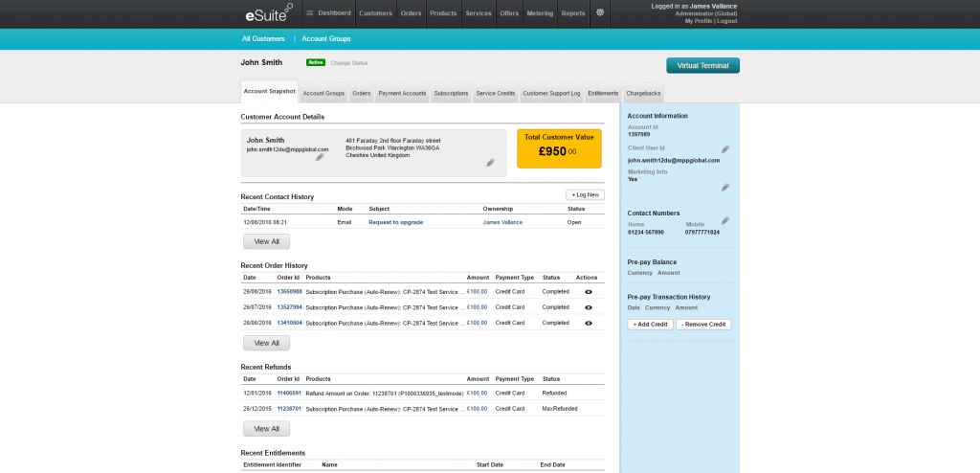Switch to the Subscriptions tab
Viewport: 980px width, 473px height.
(451, 94)
